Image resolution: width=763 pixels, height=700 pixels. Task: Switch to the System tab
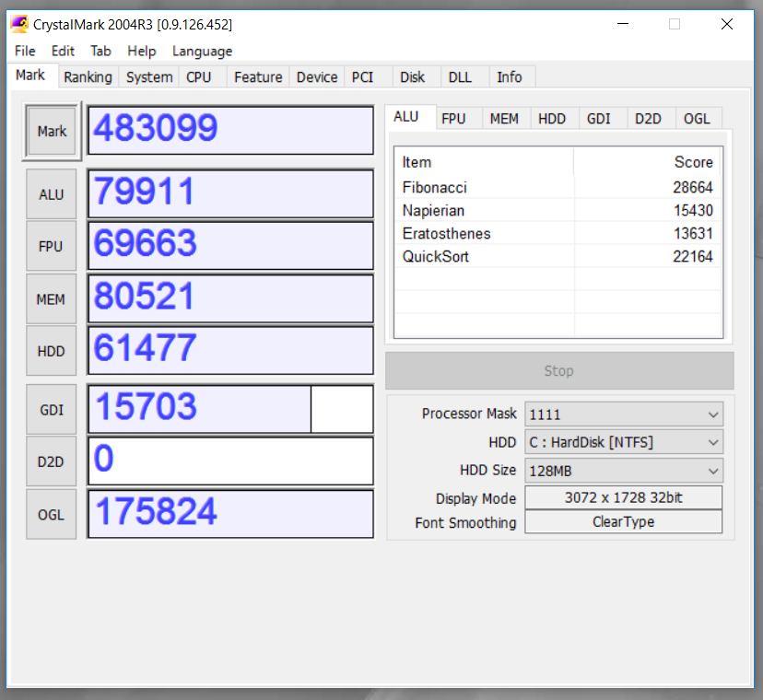coord(149,76)
